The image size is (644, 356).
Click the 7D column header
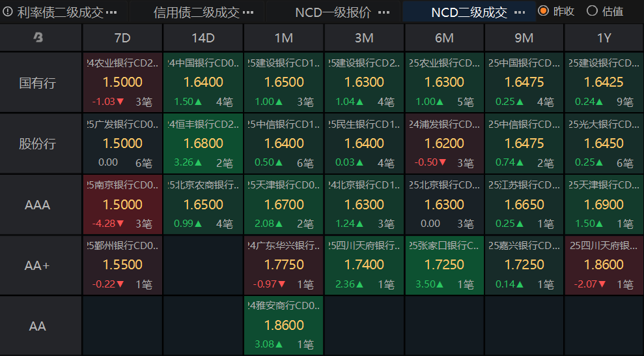(x=122, y=38)
